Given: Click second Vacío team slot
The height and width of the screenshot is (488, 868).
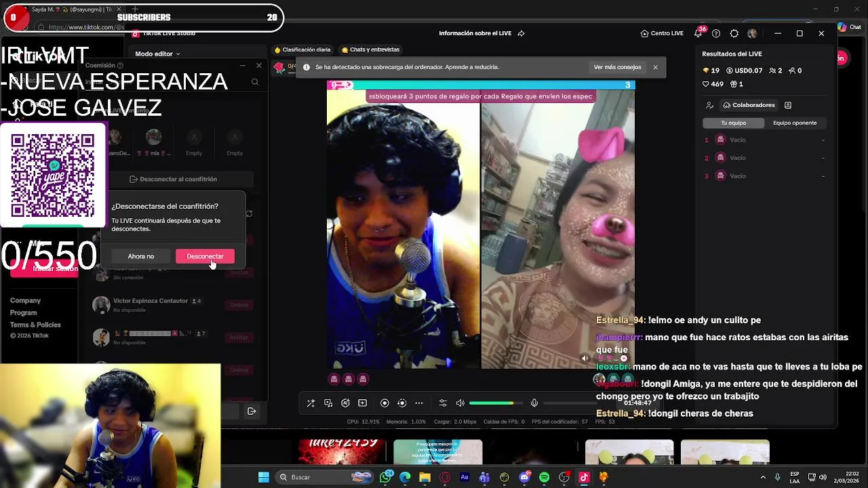Looking at the screenshot, I should tap(764, 158).
